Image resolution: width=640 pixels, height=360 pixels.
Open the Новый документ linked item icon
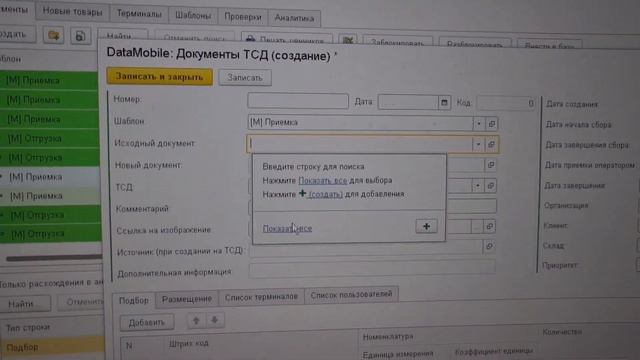click(491, 164)
